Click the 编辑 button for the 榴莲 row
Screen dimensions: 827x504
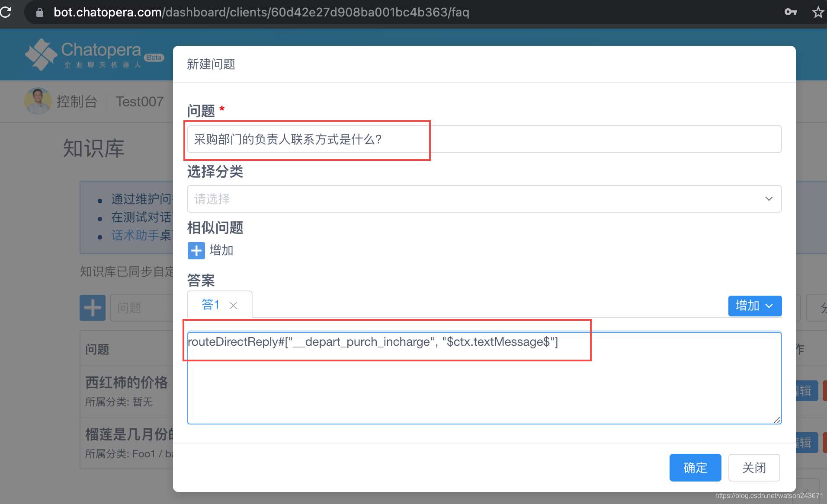(806, 443)
